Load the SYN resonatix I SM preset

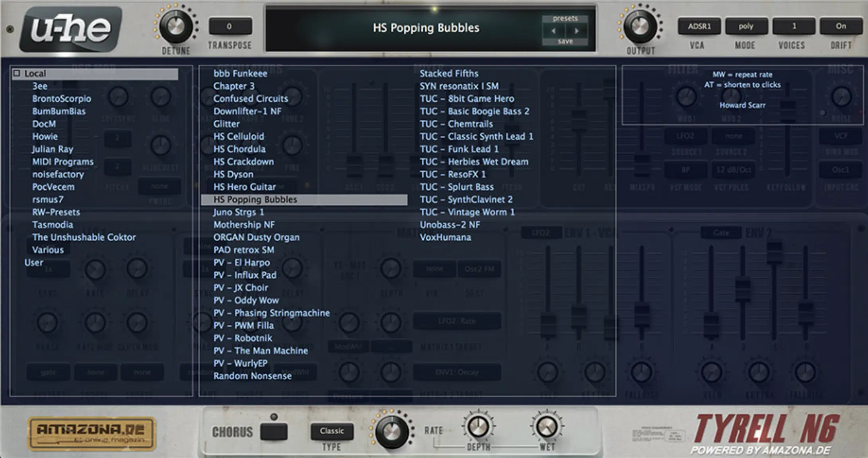coord(459,86)
